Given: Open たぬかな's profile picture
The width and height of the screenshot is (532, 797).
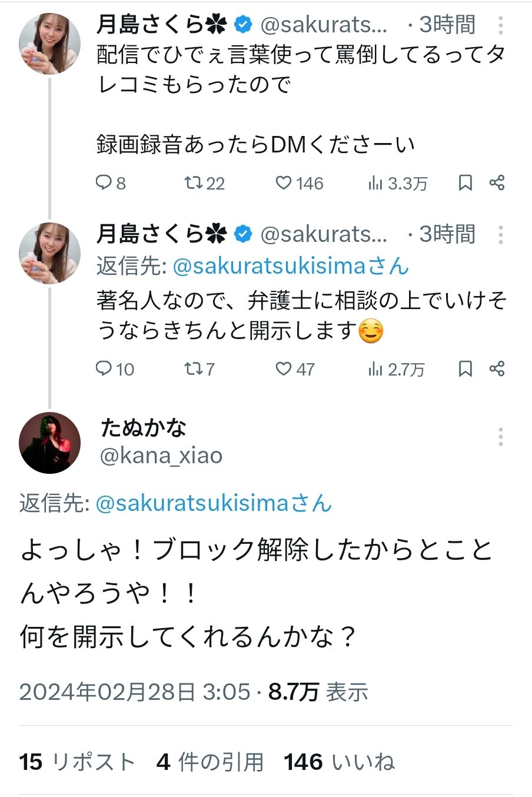Looking at the screenshot, I should tap(49, 443).
